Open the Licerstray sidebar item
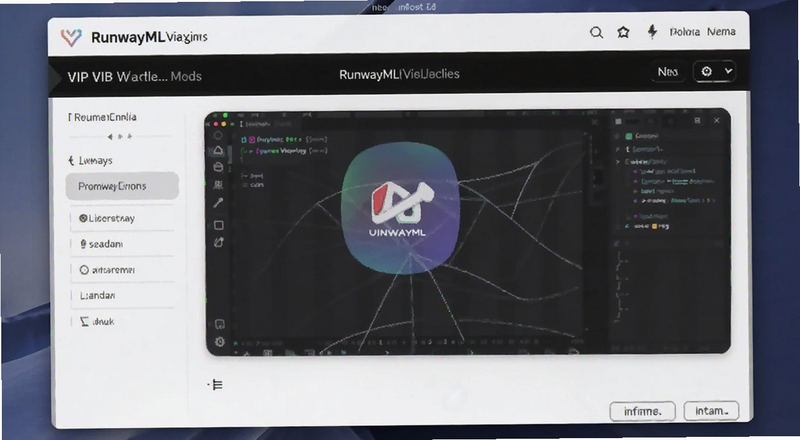 point(122,218)
